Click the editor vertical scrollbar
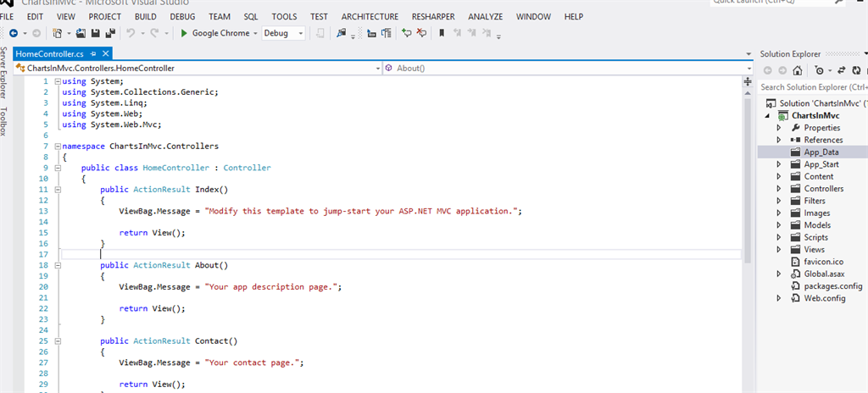The height and width of the screenshot is (393, 868). pos(747,212)
